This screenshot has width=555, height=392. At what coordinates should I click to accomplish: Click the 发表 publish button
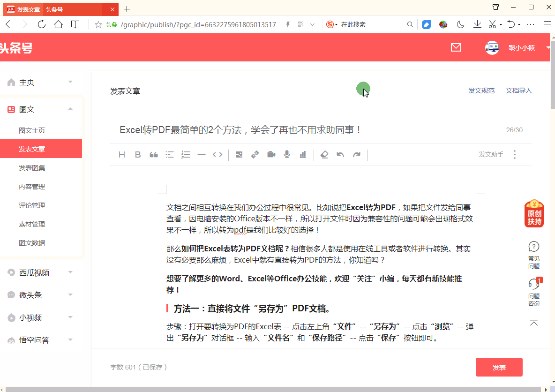coord(499,367)
